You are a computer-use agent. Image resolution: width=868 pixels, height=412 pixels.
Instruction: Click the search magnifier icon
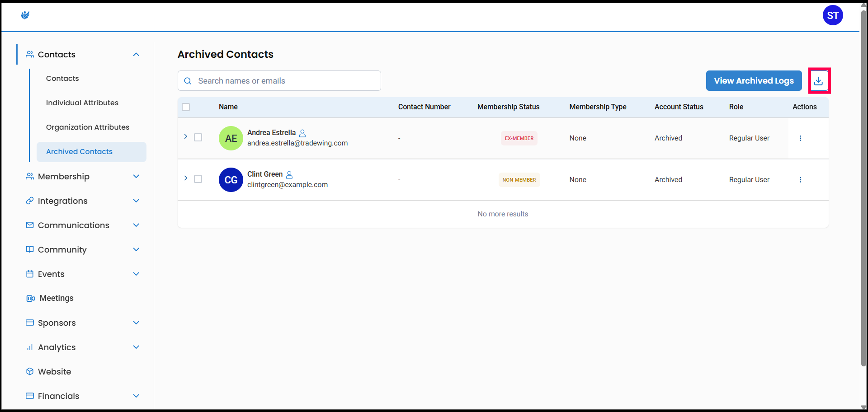point(188,81)
